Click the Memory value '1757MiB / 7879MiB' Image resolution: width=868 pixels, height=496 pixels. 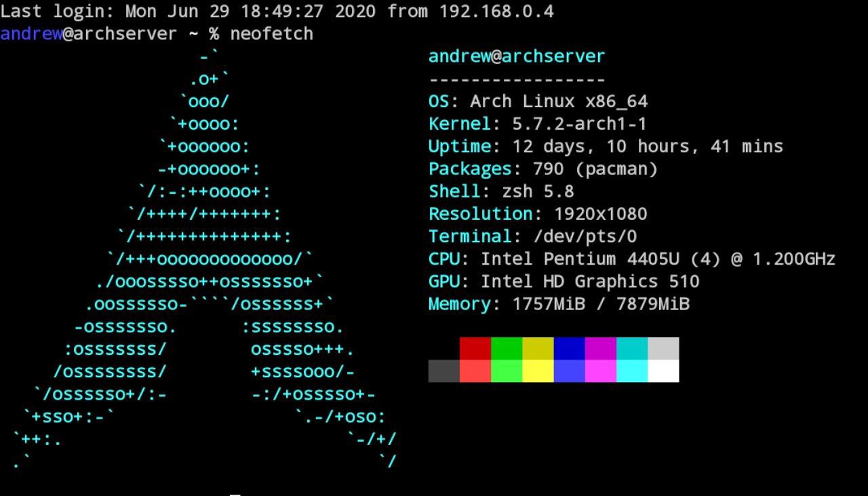pos(601,304)
